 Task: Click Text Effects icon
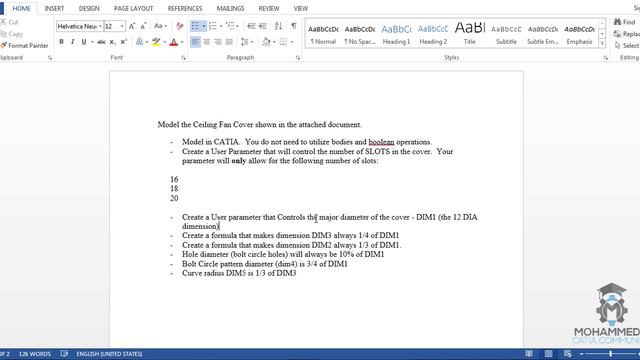tap(140, 42)
